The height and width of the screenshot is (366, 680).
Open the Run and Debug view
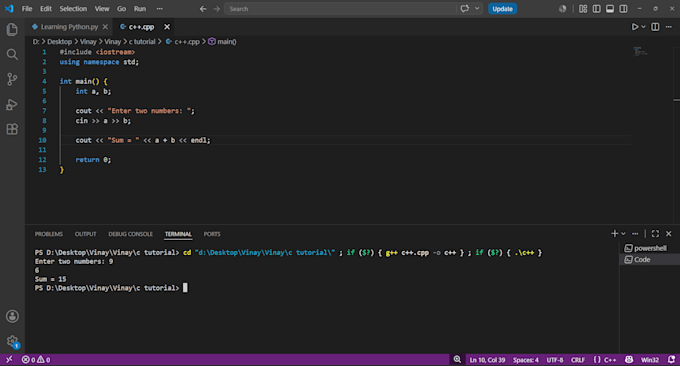click(12, 104)
